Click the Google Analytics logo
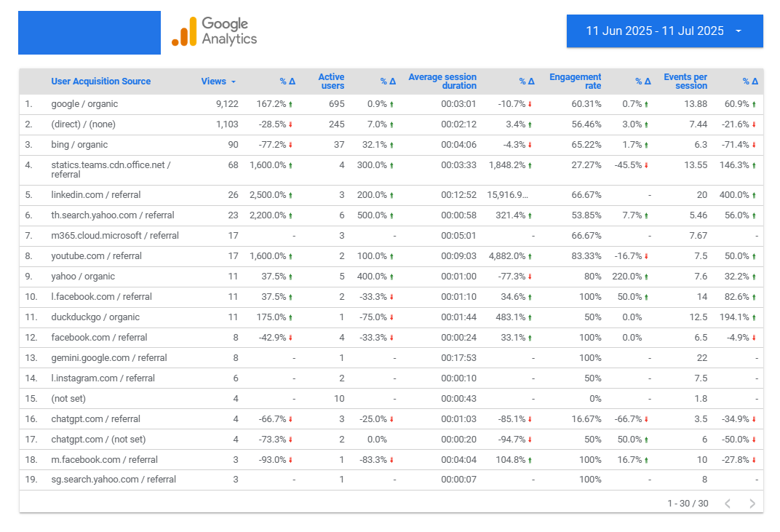This screenshot has height=532, width=780. tap(215, 31)
